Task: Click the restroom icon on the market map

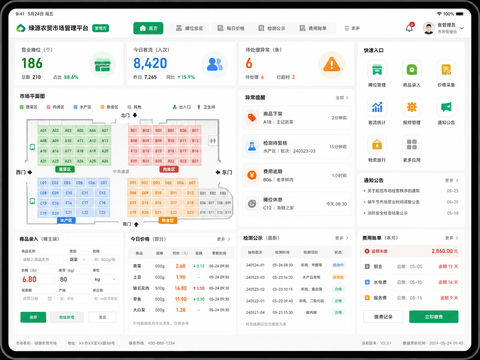Action: (213, 140)
